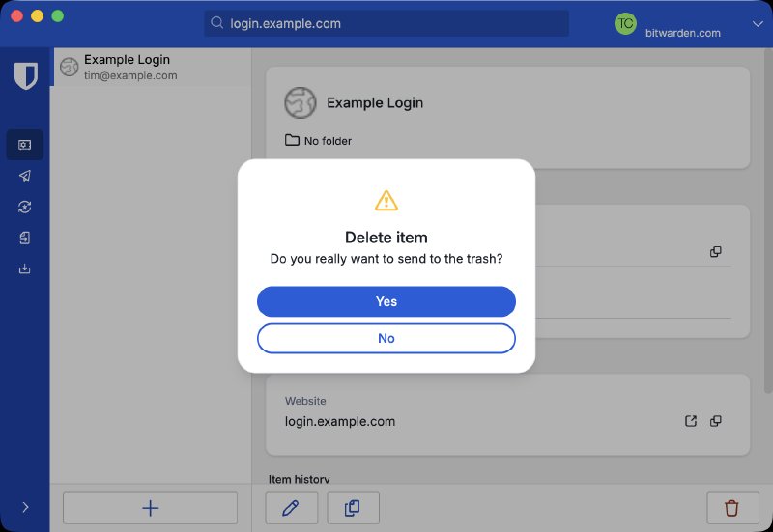Open the Vault section in sidebar
Screen dimensions: 773x532
point(25,145)
